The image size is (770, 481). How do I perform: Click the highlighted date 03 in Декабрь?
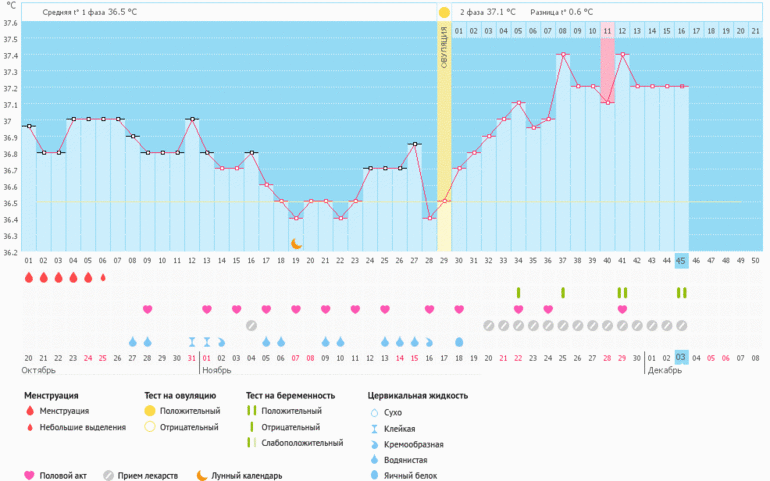click(x=681, y=357)
